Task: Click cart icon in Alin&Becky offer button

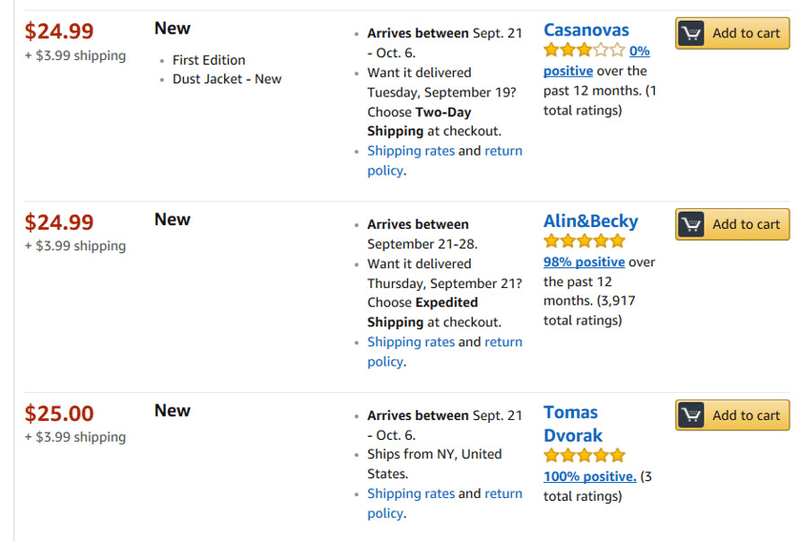Action: (691, 225)
